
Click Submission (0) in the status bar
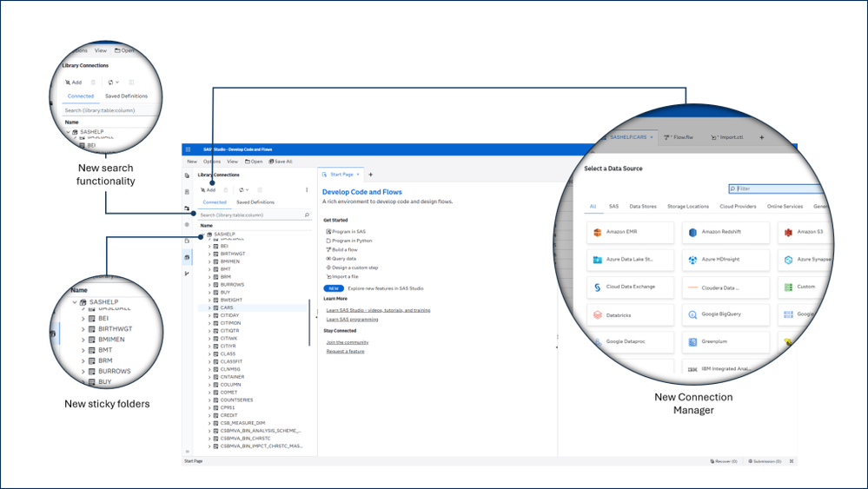[765, 461]
